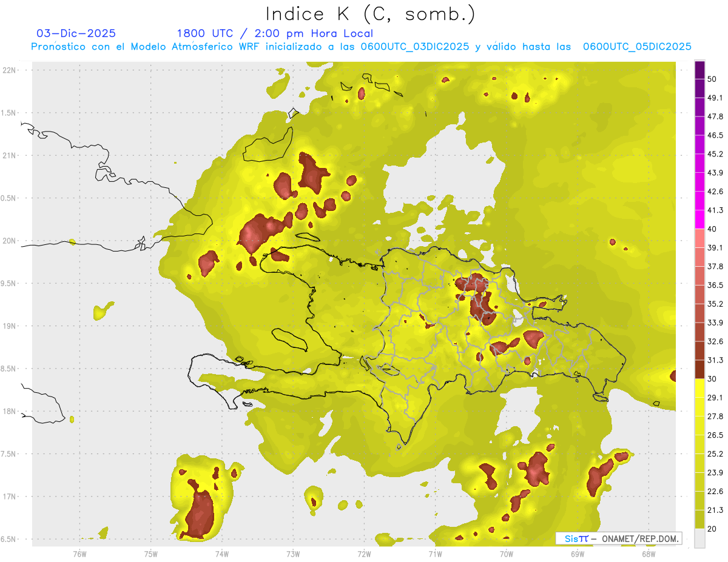Click longitude label "74W"
Screen dimensions: 728x562
click(x=222, y=554)
